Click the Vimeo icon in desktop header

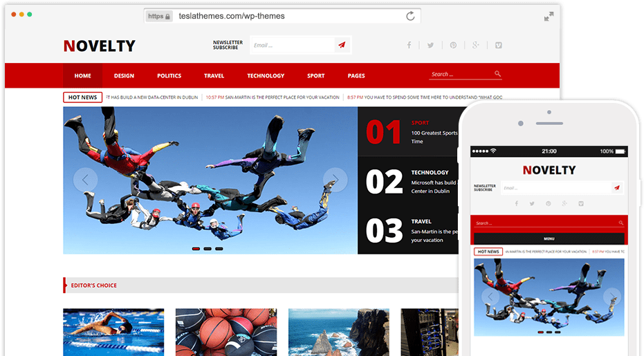coord(499,45)
